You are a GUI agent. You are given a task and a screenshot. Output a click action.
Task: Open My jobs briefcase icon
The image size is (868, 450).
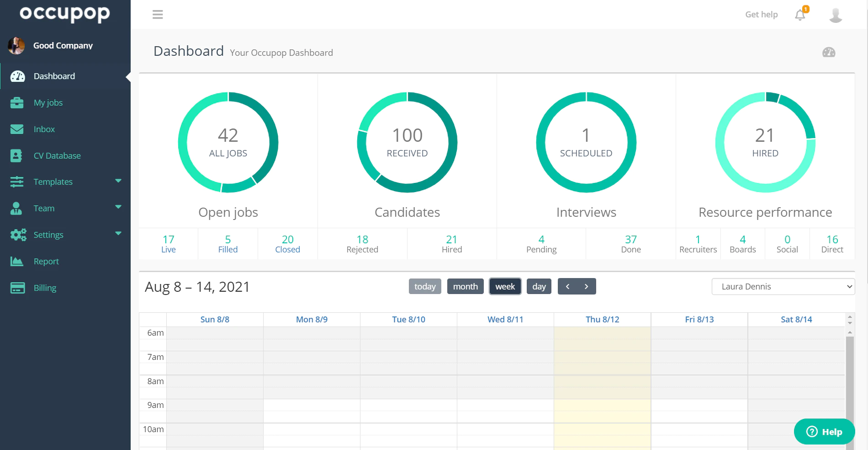tap(17, 103)
